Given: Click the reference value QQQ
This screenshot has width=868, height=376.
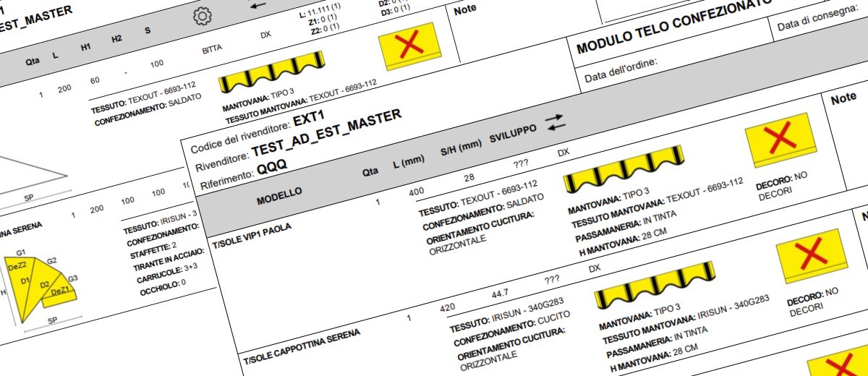Looking at the screenshot, I should point(271,168).
